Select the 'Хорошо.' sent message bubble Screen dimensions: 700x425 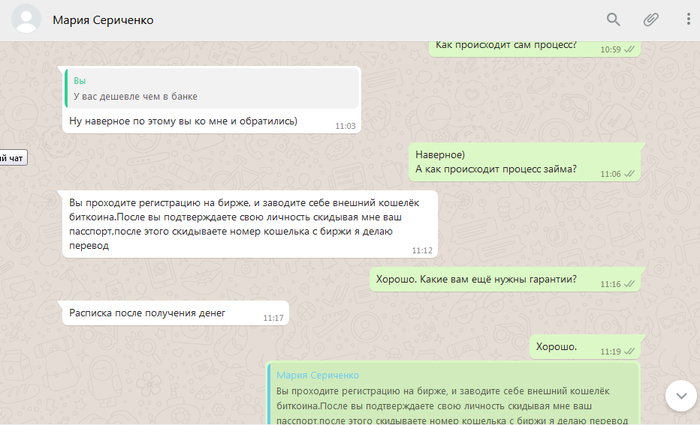tap(557, 347)
